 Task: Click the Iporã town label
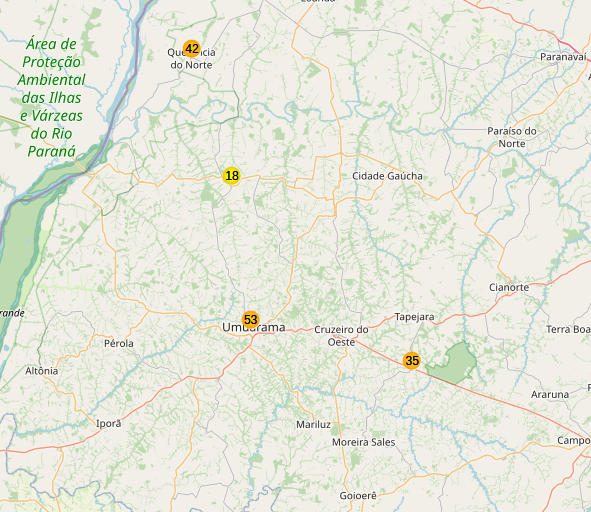point(109,424)
